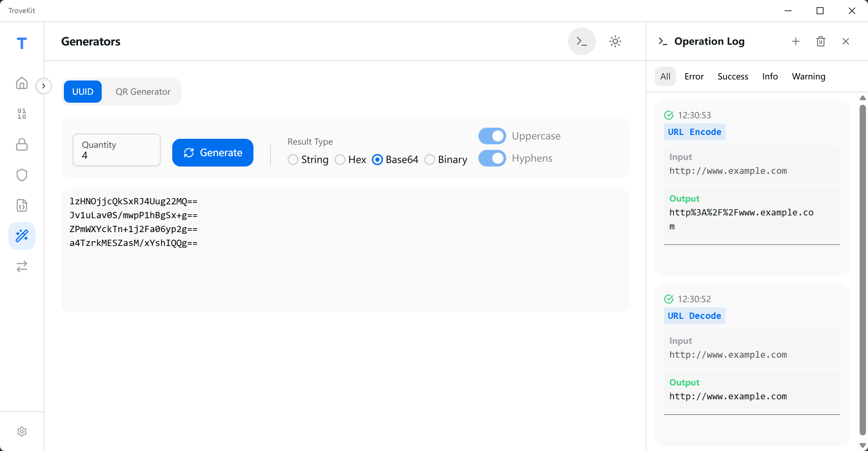
Task: Expand the sidebar with chevron button
Action: (x=44, y=86)
